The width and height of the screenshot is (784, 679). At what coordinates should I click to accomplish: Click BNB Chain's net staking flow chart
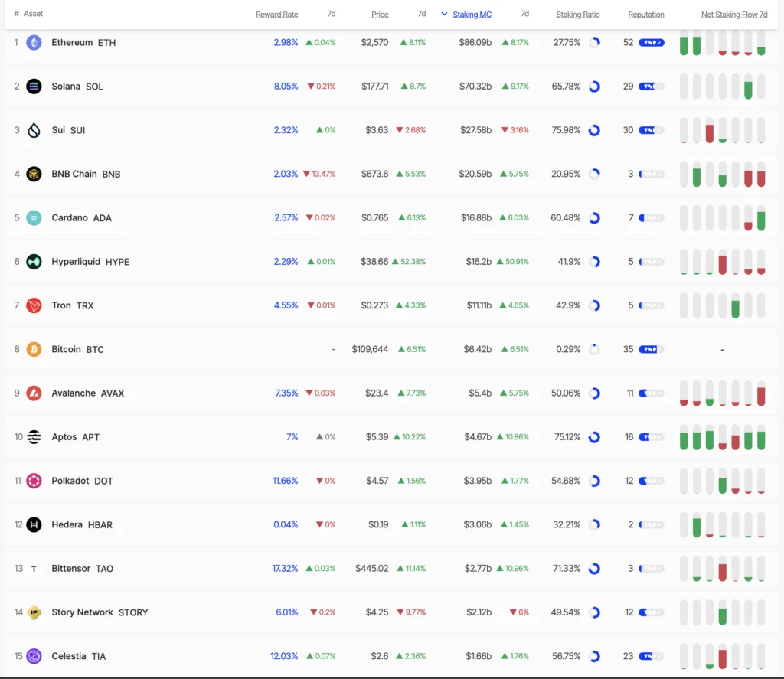pos(722,174)
